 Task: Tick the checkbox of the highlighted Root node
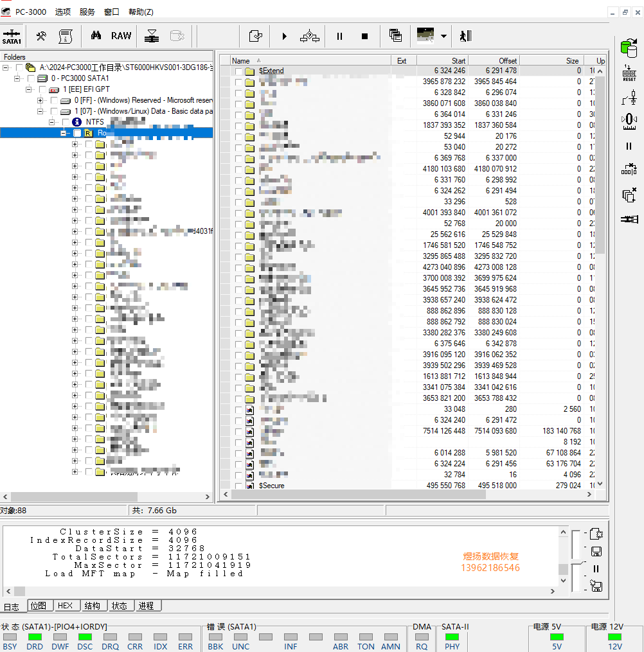point(77,133)
